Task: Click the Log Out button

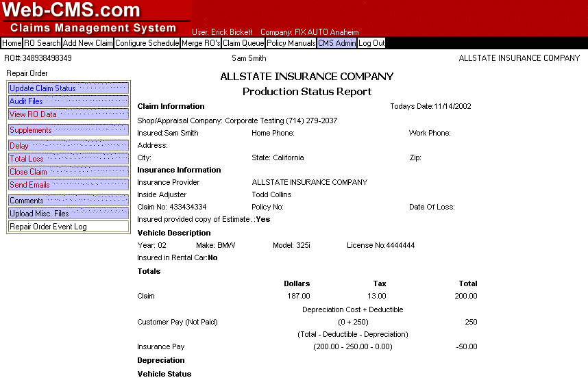Action: (x=371, y=43)
